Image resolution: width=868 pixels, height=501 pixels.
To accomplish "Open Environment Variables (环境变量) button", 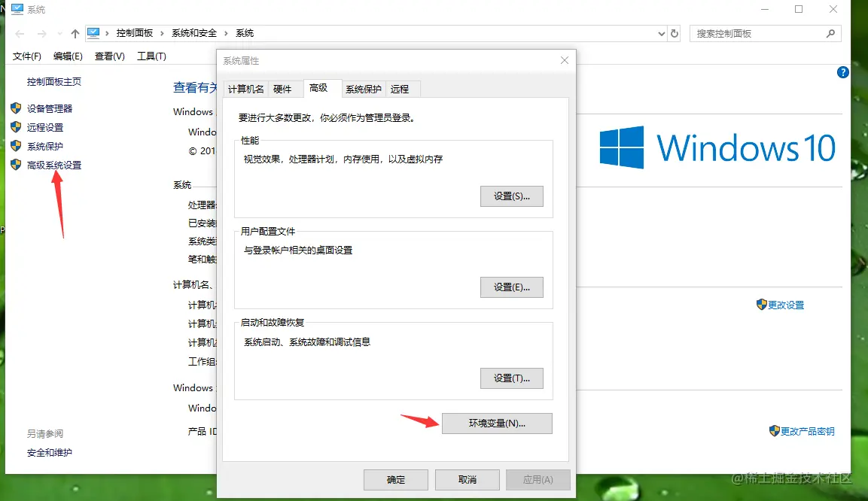I will [x=497, y=423].
